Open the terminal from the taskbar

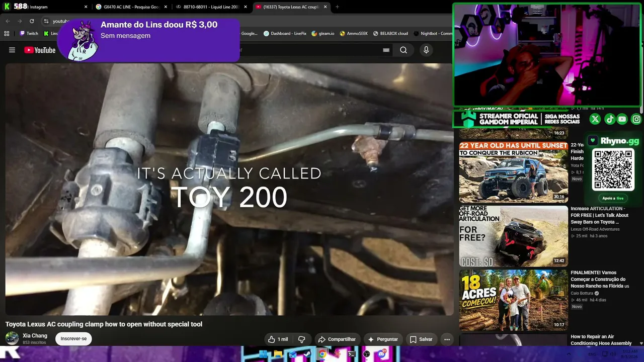pyautogui.click(x=352, y=354)
